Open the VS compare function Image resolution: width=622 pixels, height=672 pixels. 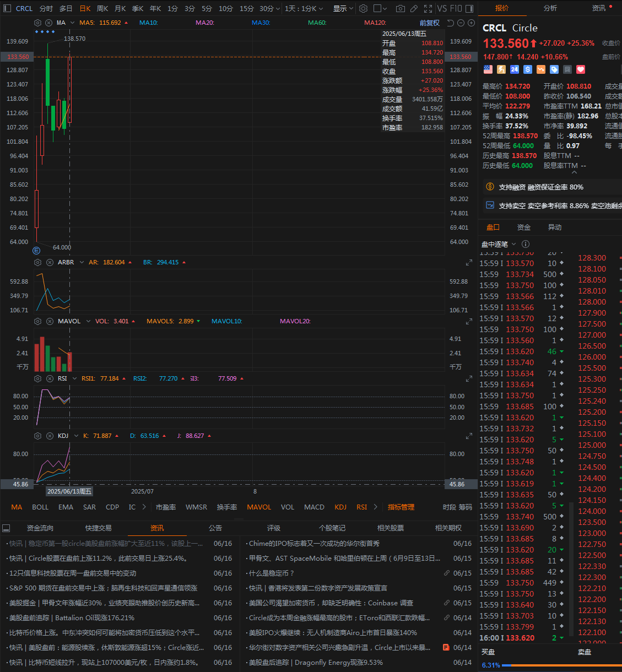coord(442,8)
